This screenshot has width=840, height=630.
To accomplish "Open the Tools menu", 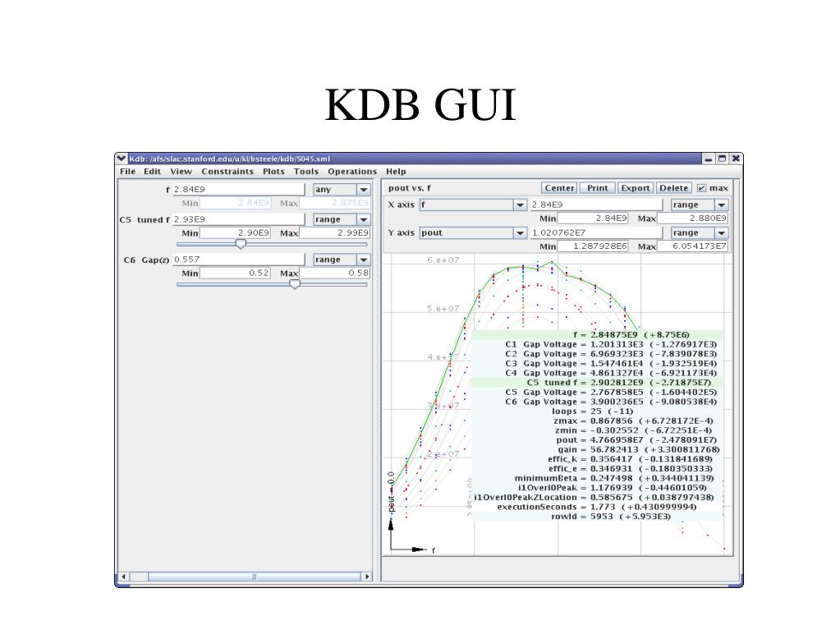I will pos(306,172).
